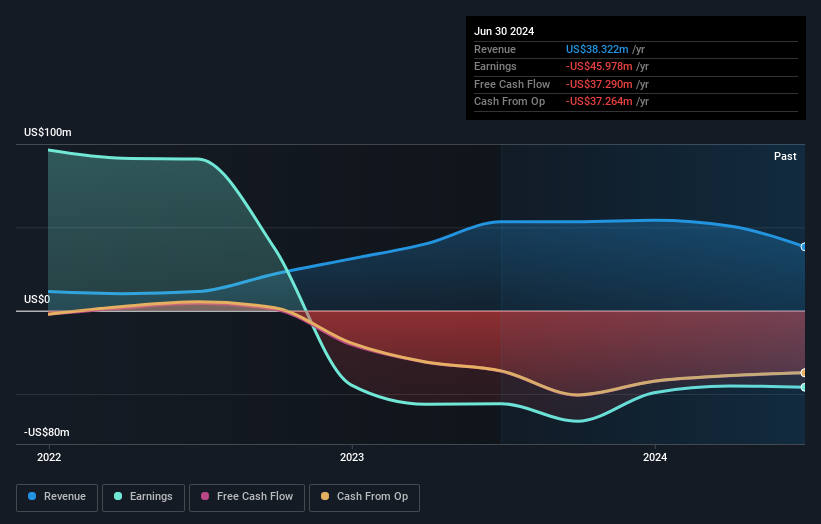Click the US$100m y-axis label
Viewport: 821px width, 524px height.
[48, 132]
